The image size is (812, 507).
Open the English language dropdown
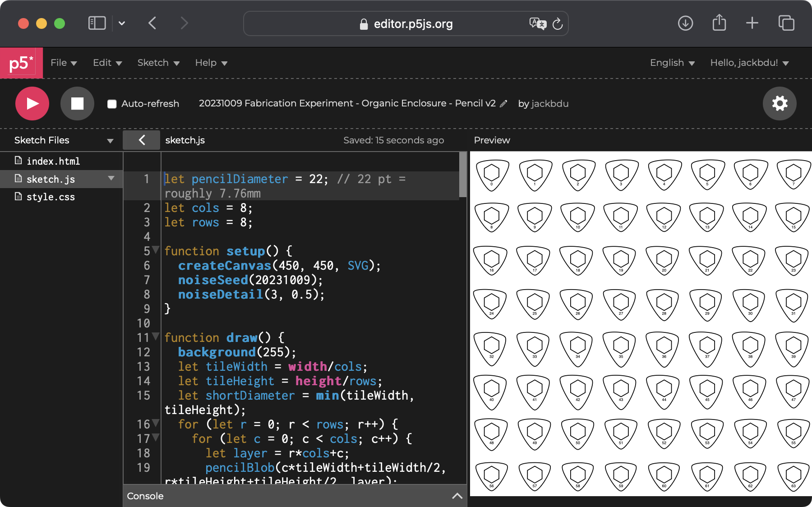(x=672, y=63)
